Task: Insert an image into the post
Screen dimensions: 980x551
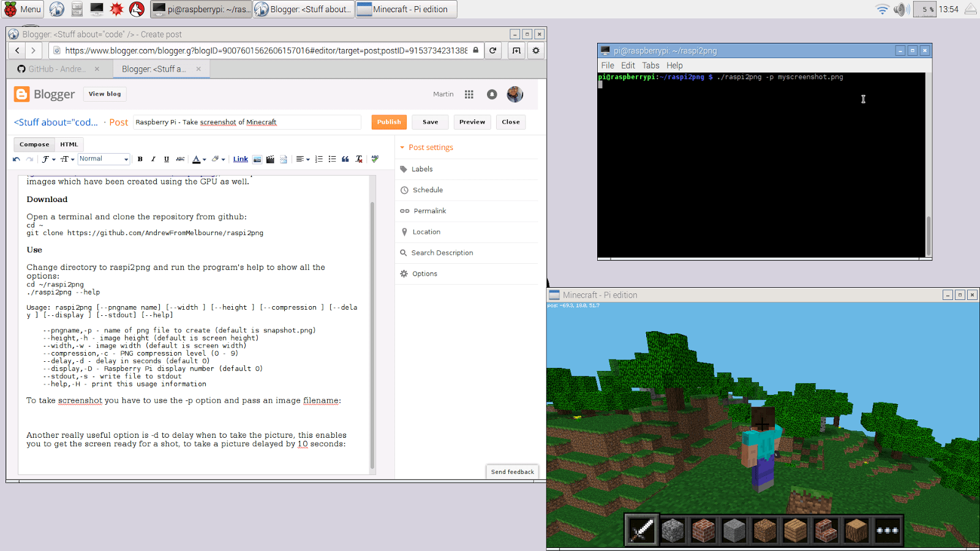Action: click(257, 159)
